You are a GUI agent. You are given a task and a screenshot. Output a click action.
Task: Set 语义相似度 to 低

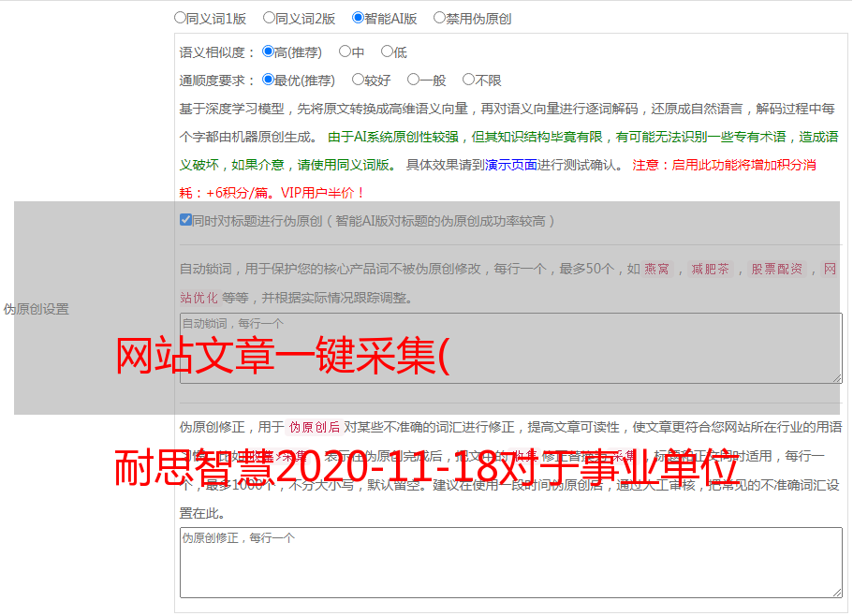tap(387, 51)
